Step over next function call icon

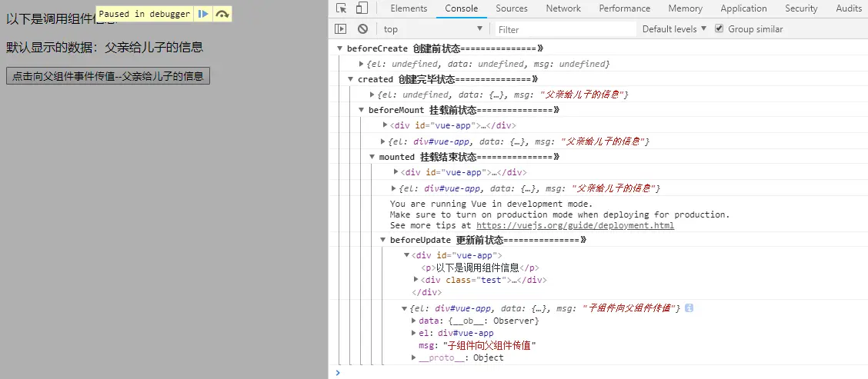[x=222, y=14]
